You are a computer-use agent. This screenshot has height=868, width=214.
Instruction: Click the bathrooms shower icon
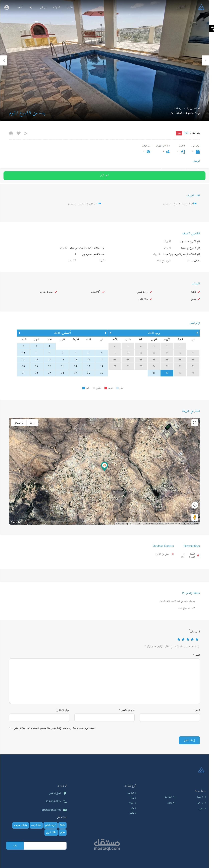(183, 152)
